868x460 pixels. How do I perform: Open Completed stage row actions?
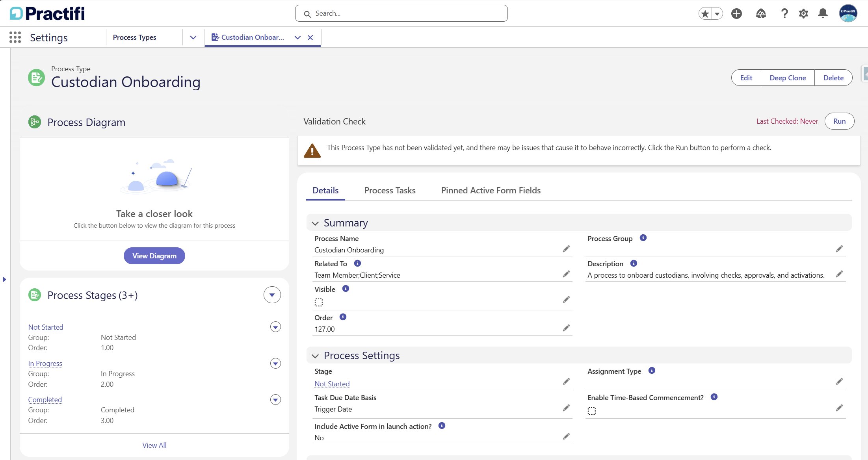pos(275,400)
